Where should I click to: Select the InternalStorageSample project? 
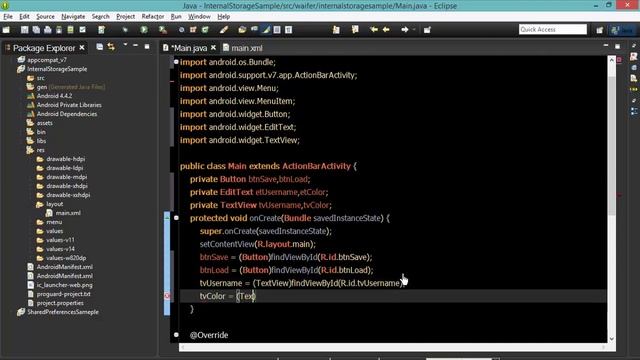coord(57,69)
